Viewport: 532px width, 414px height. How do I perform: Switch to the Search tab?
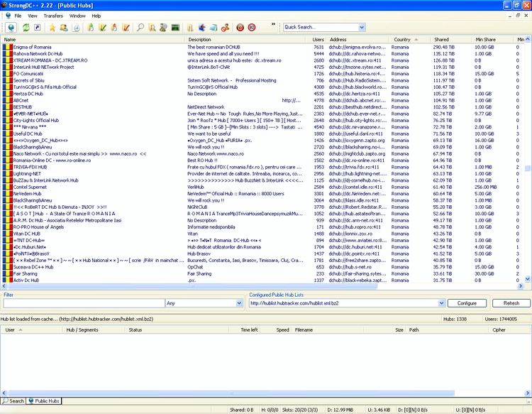13,401
